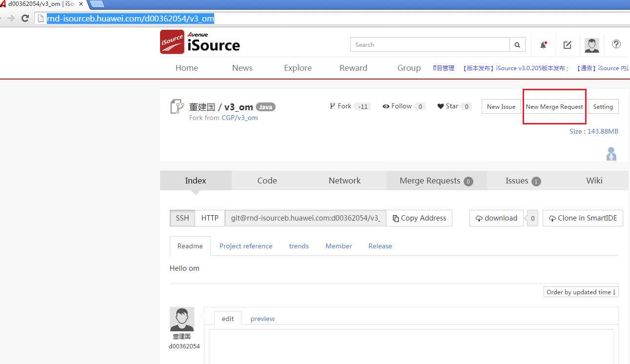Select the Member sub-tab
The height and width of the screenshot is (364, 630).
338,246
